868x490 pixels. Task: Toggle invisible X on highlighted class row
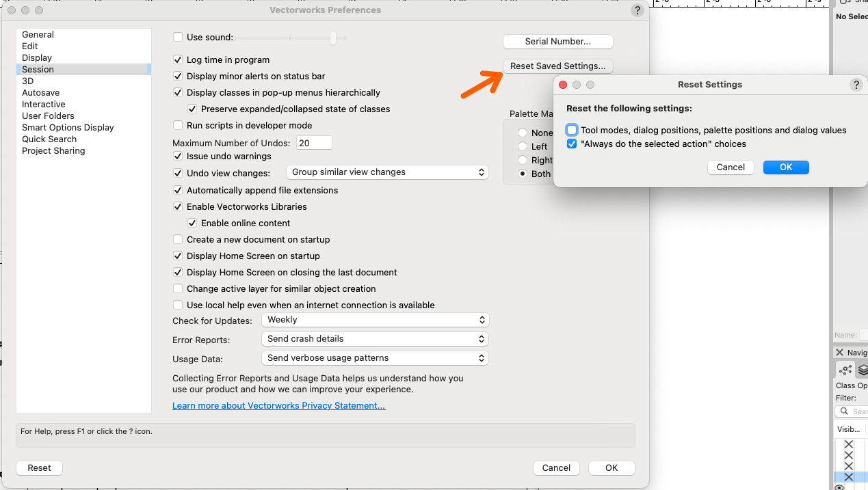(x=849, y=477)
